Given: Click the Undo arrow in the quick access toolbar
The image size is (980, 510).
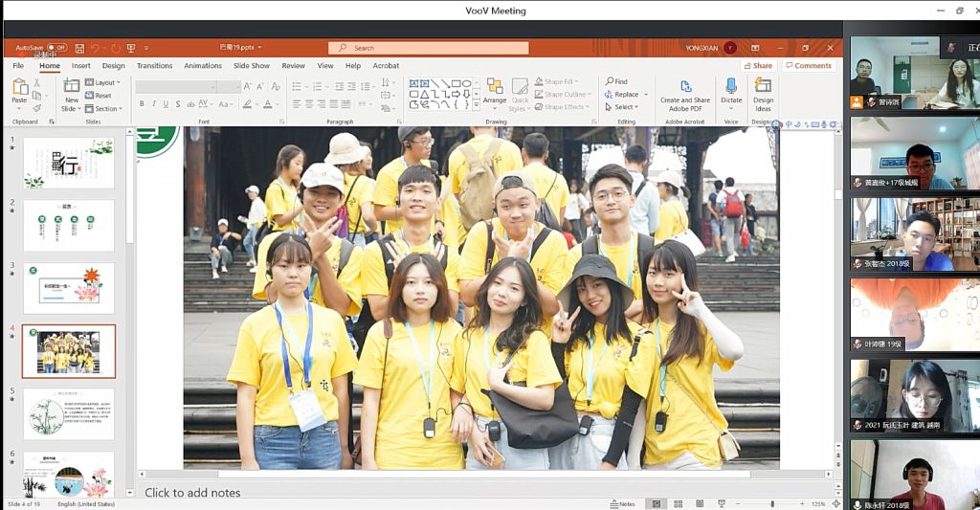Looking at the screenshot, I should click(95, 48).
